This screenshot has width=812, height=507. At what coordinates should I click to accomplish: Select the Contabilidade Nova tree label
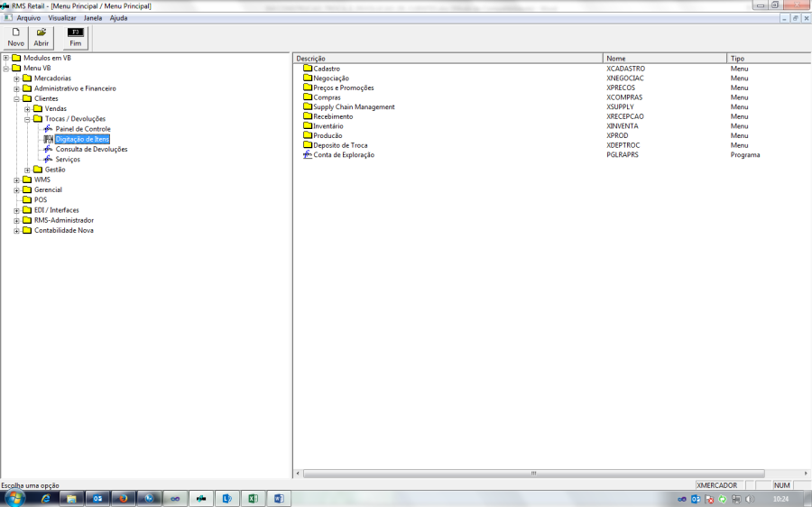64,230
